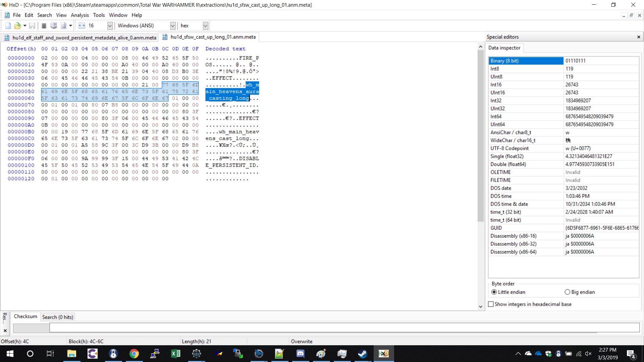Expand the bytes per row dropdown
The height and width of the screenshot is (362, 644).
110,26
